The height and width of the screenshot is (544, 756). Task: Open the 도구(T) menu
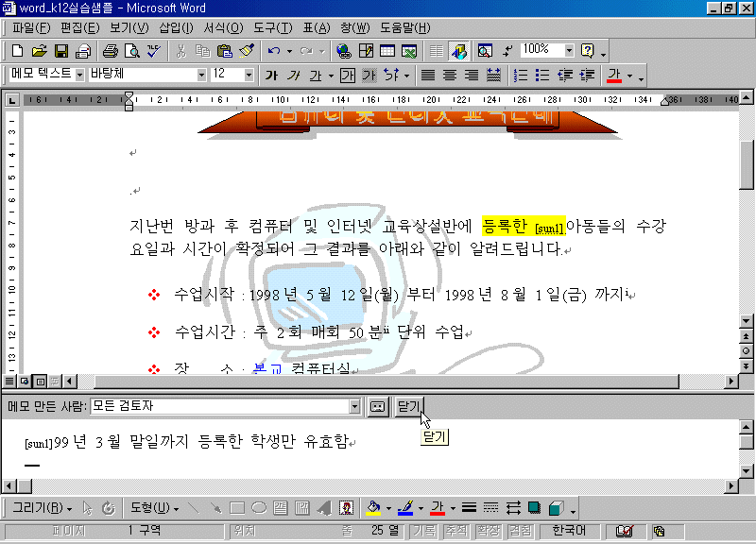pos(273,27)
